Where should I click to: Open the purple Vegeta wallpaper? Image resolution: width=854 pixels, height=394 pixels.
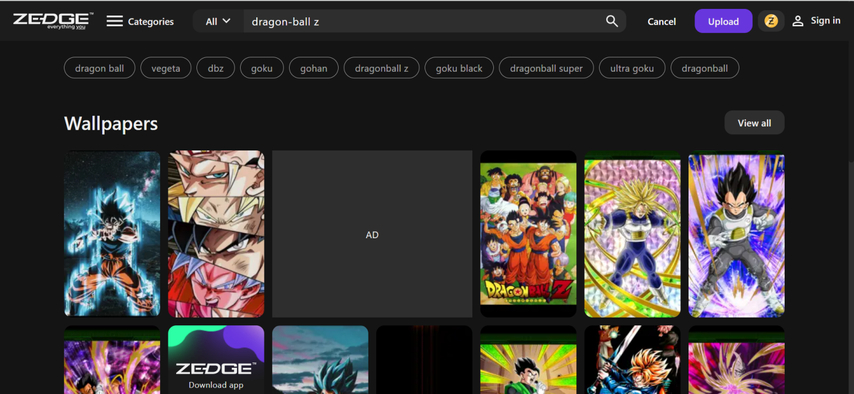736,234
